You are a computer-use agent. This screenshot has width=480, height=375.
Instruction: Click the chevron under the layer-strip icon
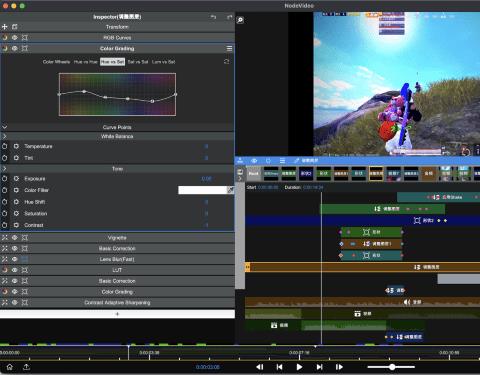pyautogui.click(x=240, y=179)
